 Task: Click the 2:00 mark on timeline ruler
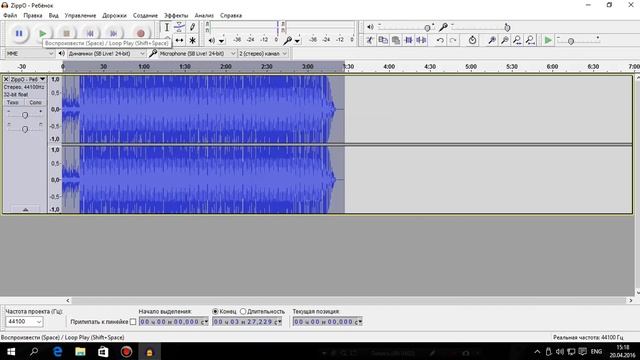(226, 66)
